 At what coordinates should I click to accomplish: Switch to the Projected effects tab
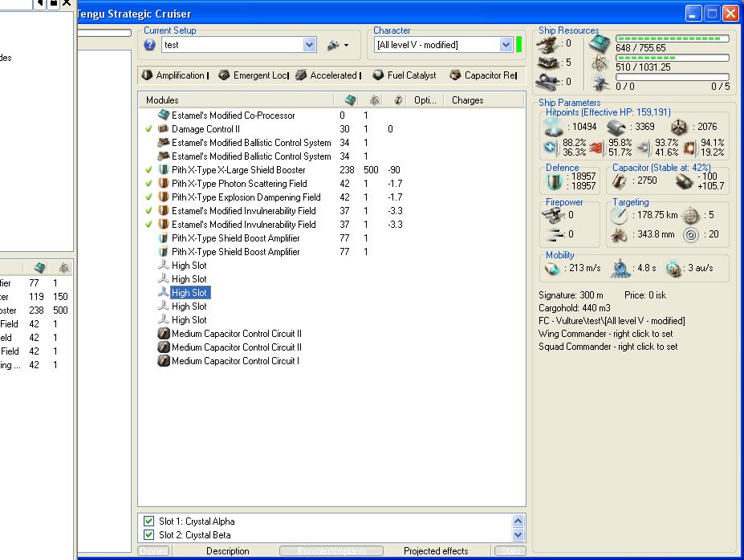436,551
